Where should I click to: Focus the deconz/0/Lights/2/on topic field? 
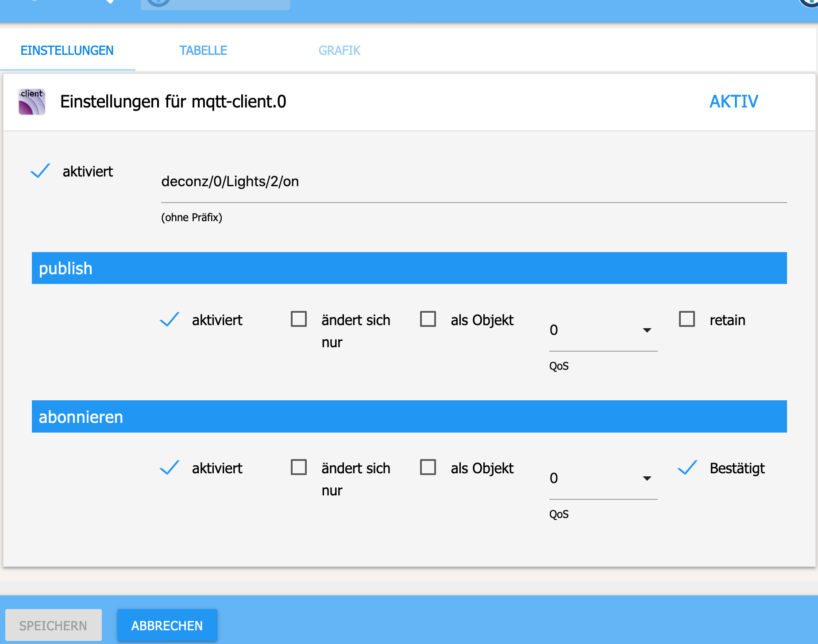(474, 182)
